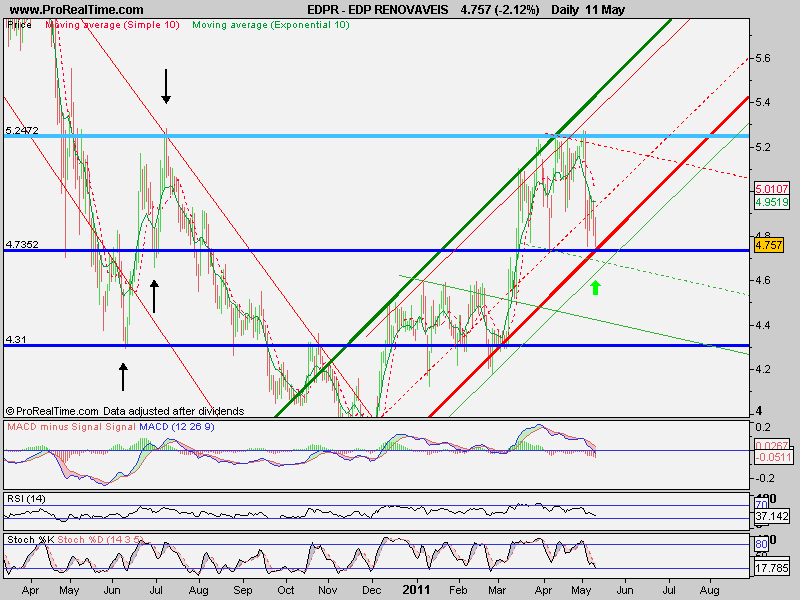The height and width of the screenshot is (600, 800).
Task: Click the RSI (14) indicator label
Action: (x=26, y=498)
